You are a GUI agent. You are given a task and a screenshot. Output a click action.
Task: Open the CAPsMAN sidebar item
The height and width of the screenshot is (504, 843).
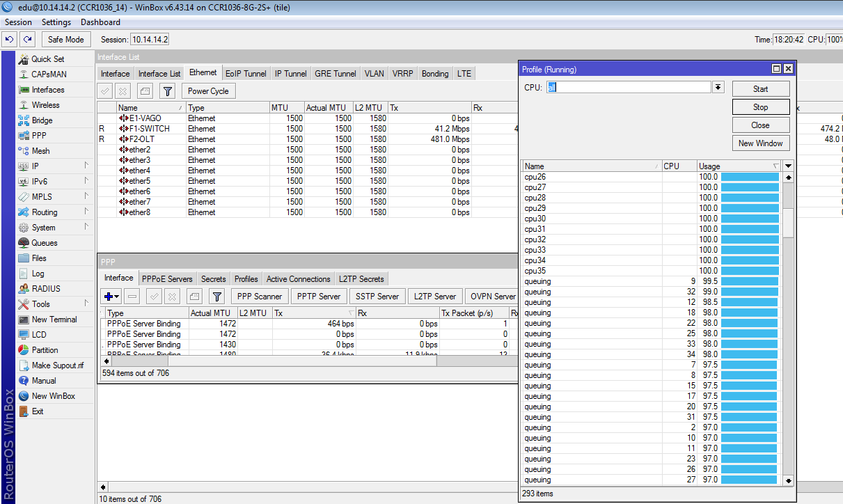pos(49,74)
